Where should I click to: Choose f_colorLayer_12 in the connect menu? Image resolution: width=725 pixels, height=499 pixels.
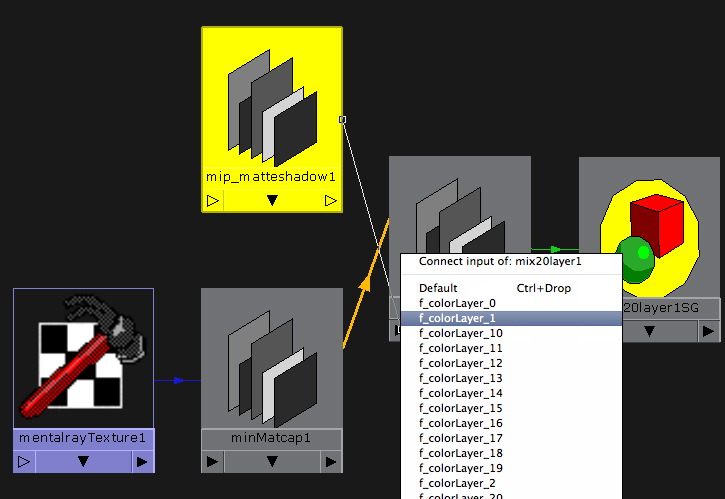point(511,363)
